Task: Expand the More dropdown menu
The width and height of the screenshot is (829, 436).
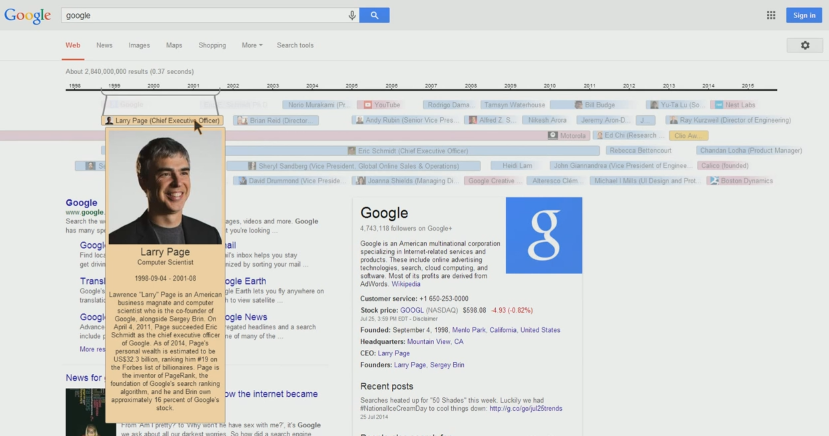Action: 252,45
